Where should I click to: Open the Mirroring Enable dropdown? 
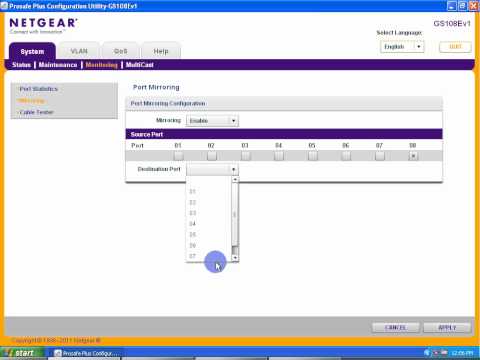(x=212, y=121)
